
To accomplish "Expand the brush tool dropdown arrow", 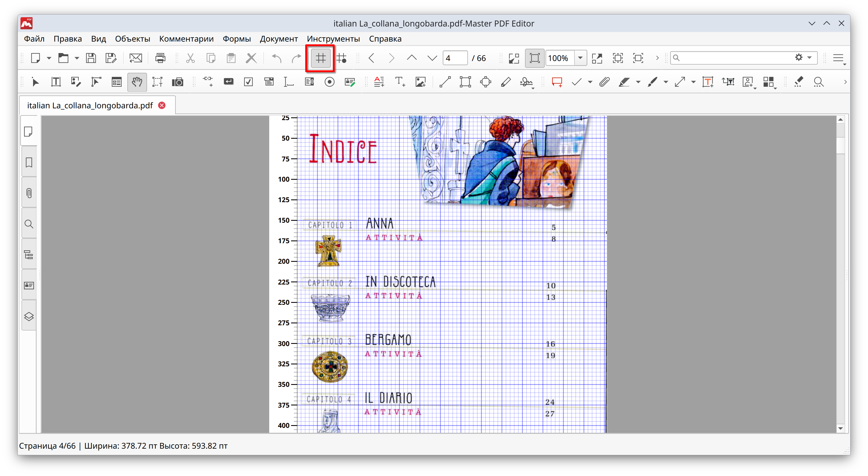I will click(x=665, y=82).
